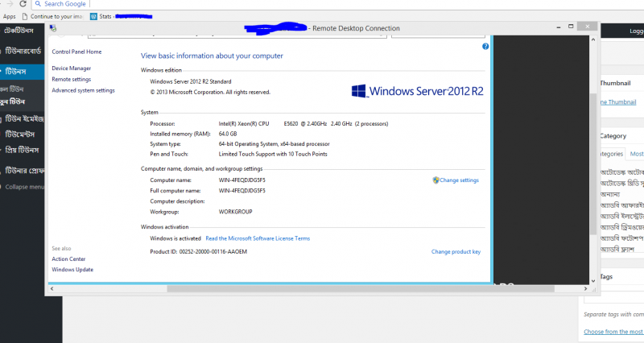The height and width of the screenshot is (343, 644).
Task: Click the View basic information heading
Action: point(212,56)
